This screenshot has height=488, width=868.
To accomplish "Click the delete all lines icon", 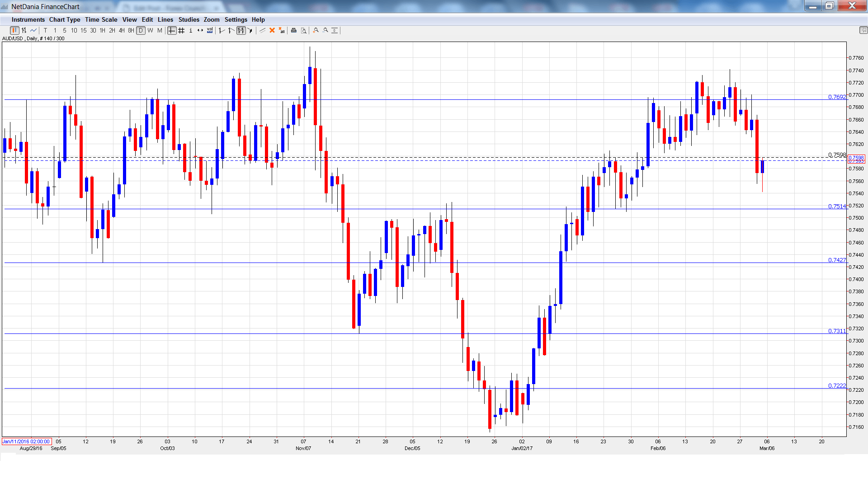I will point(282,30).
